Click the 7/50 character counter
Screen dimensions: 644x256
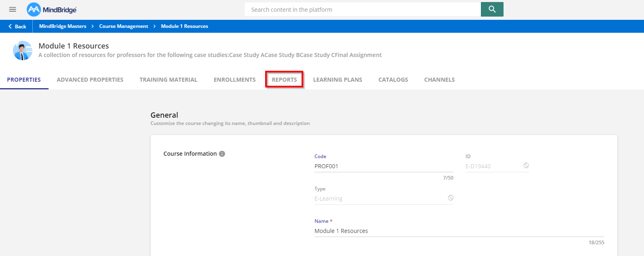(448, 178)
